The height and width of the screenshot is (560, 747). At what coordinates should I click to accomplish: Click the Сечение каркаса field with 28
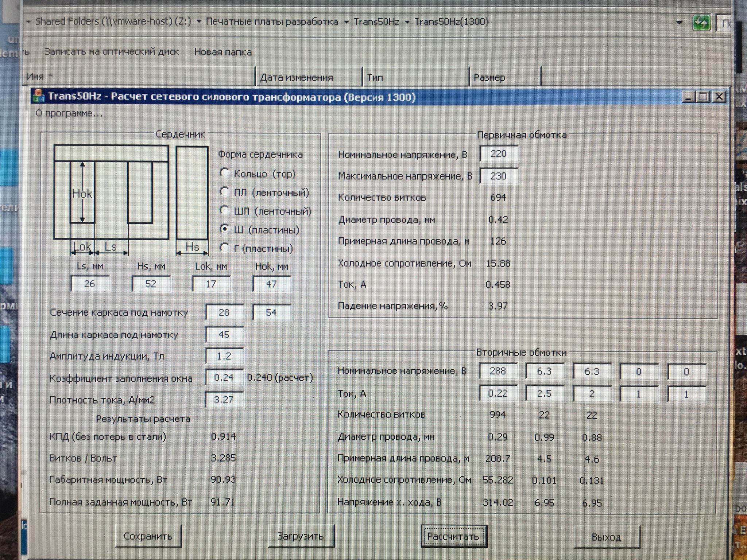click(x=224, y=312)
